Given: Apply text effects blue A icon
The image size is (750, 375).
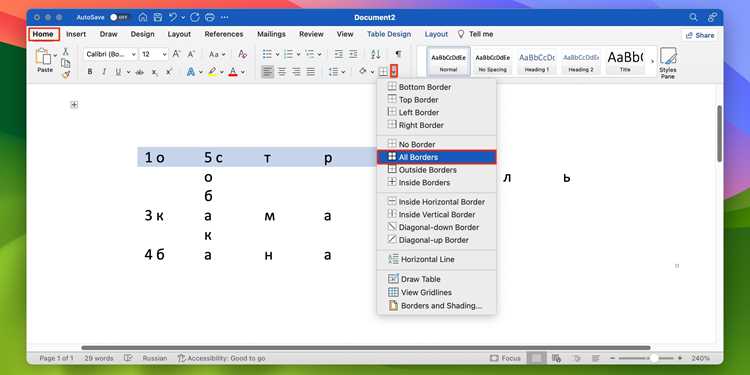Looking at the screenshot, I should click(191, 72).
